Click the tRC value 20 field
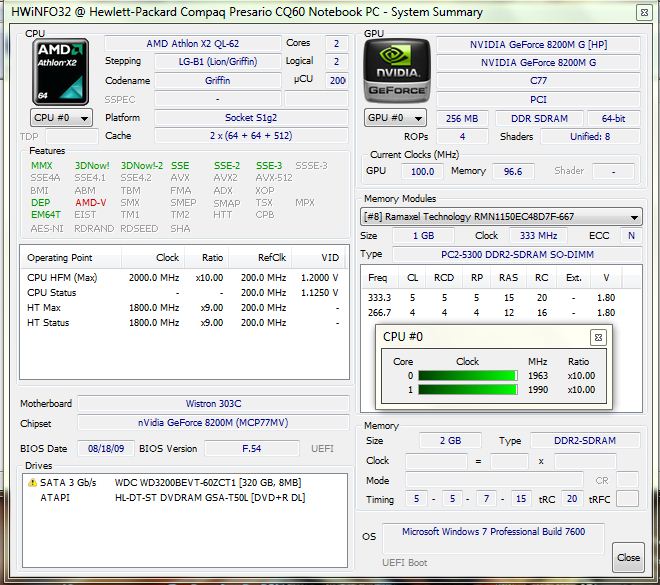 click(572, 499)
